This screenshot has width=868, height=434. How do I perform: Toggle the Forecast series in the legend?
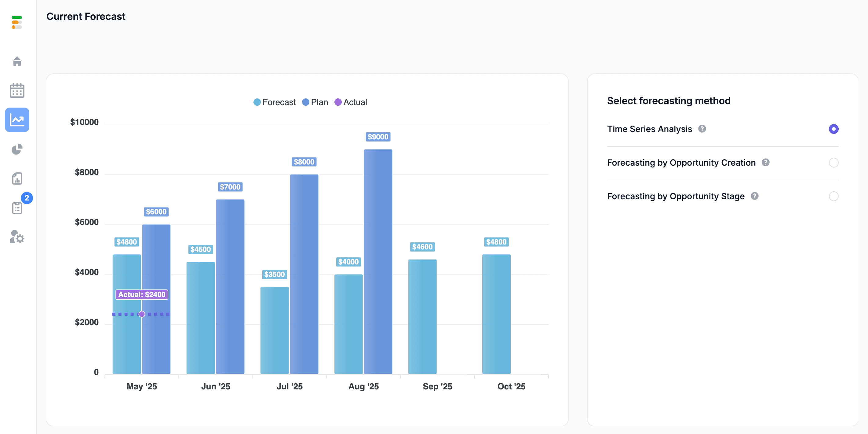pos(274,102)
